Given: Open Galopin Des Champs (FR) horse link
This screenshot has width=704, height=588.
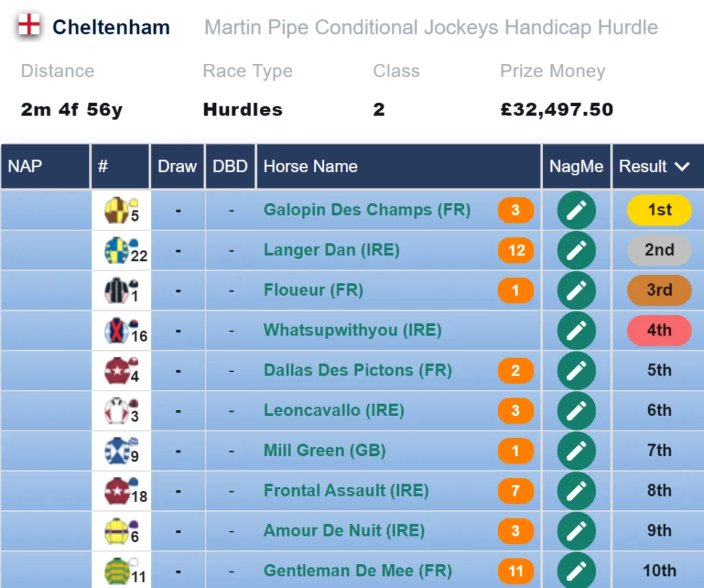Looking at the screenshot, I should tap(367, 210).
